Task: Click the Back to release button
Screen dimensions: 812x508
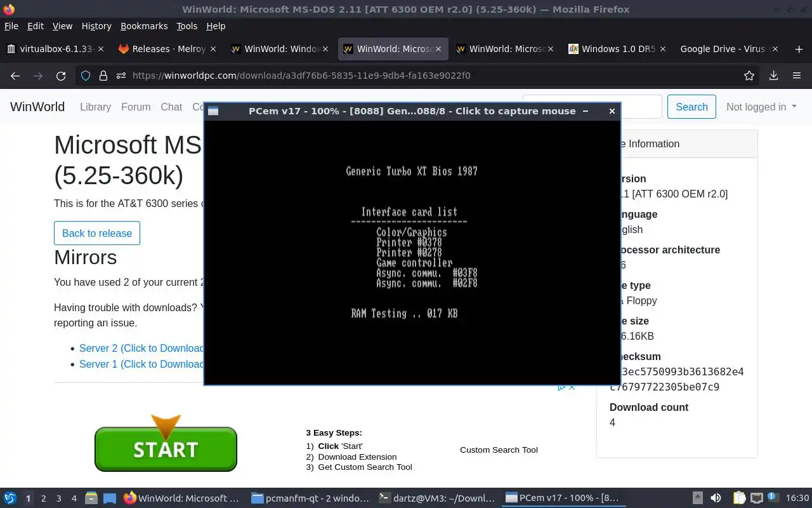Action: (x=97, y=233)
